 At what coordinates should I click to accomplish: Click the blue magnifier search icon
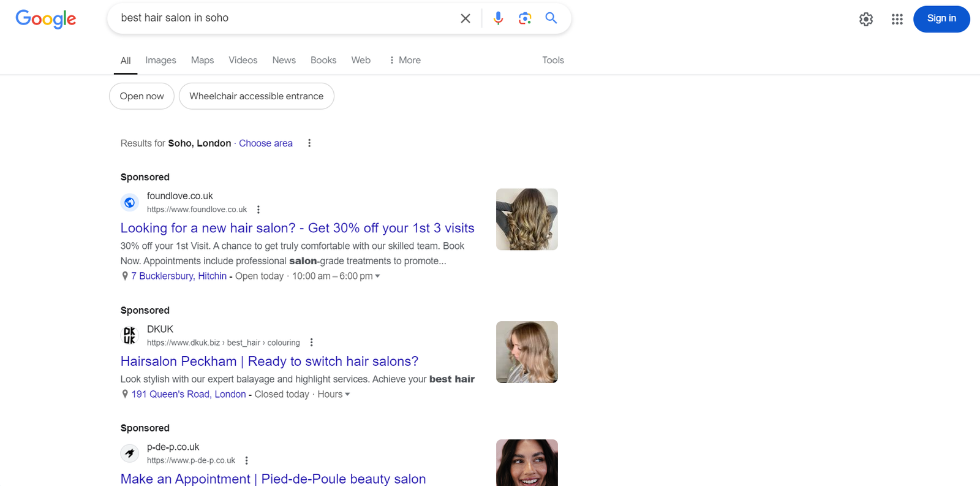[551, 18]
